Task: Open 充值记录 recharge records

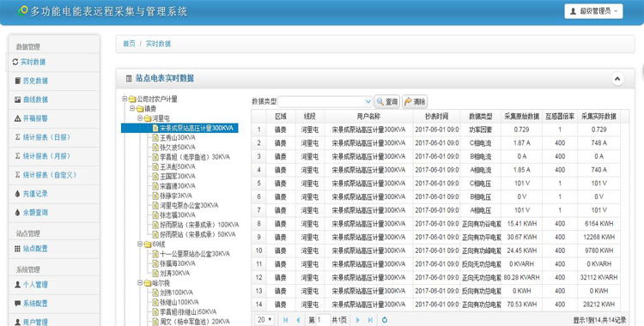Action: [35, 194]
